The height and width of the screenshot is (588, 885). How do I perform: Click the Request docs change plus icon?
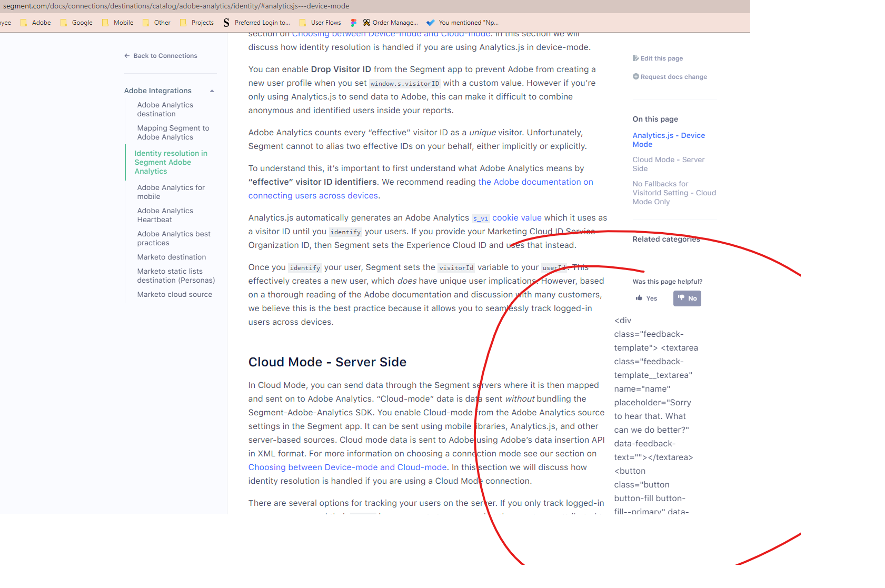tap(636, 76)
